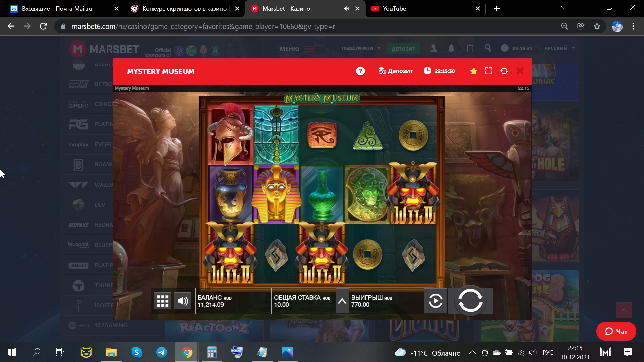Open Task View on taskbar
The image size is (644, 362).
click(60, 352)
